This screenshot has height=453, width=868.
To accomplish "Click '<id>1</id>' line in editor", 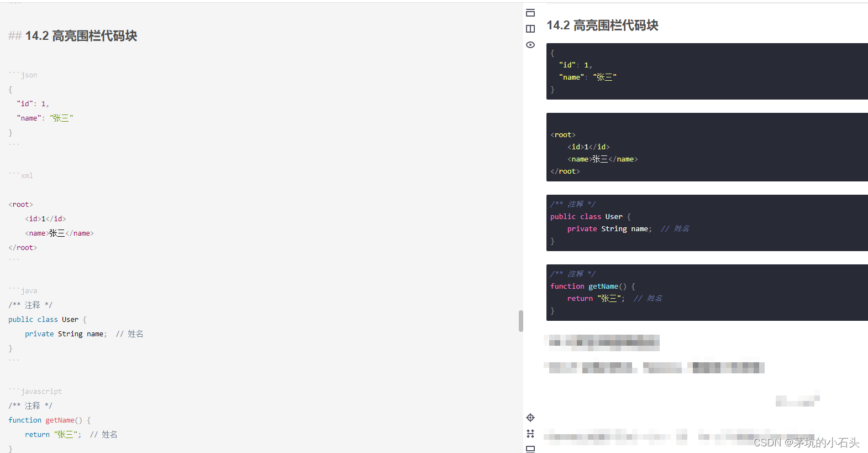I will coord(45,218).
